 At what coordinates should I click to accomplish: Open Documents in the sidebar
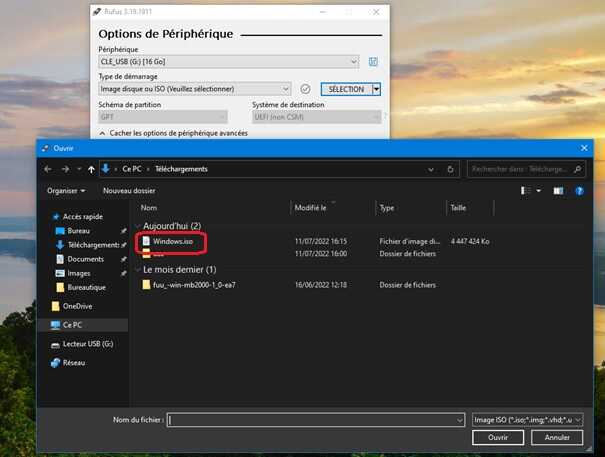coord(85,259)
